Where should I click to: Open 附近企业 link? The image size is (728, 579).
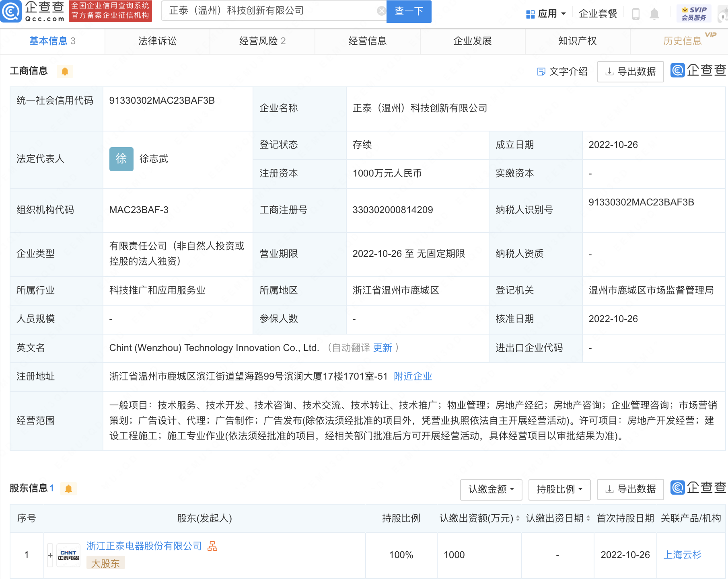click(x=413, y=376)
